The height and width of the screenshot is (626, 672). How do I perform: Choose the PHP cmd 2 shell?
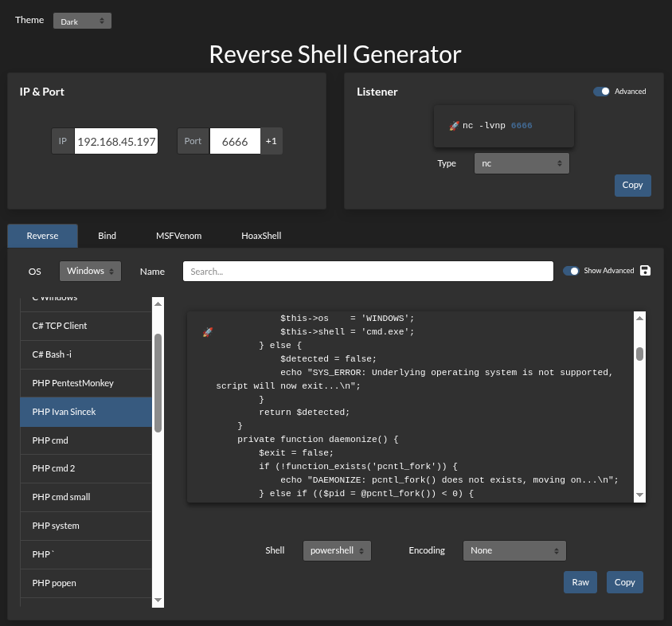pos(86,468)
